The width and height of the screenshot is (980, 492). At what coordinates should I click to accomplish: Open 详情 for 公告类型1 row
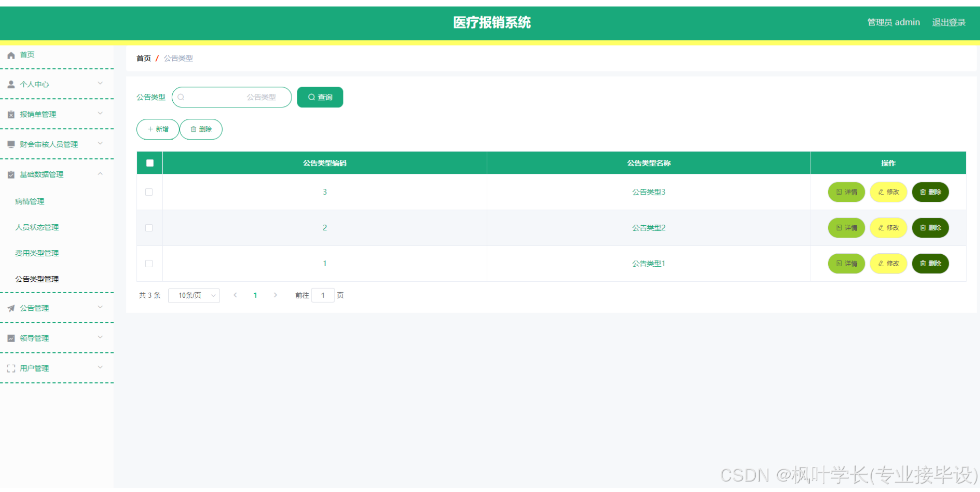(x=846, y=263)
